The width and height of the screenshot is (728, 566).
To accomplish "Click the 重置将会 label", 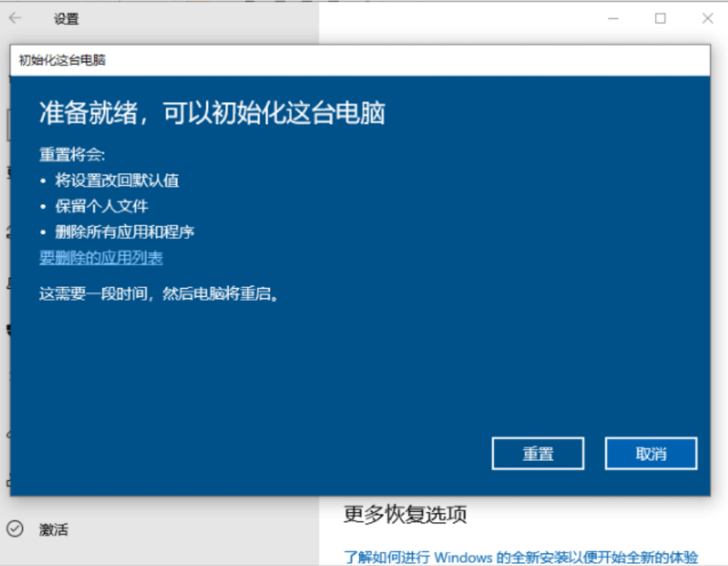I will [x=72, y=155].
